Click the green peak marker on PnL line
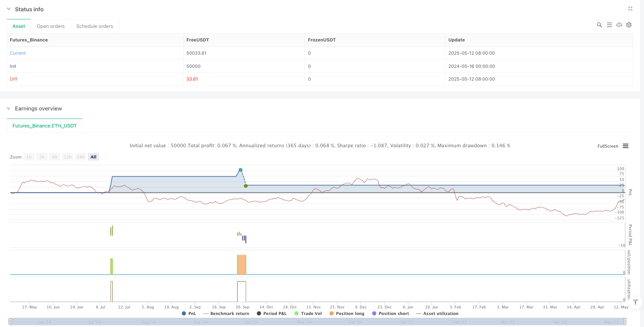The image size is (644, 327). [x=240, y=170]
